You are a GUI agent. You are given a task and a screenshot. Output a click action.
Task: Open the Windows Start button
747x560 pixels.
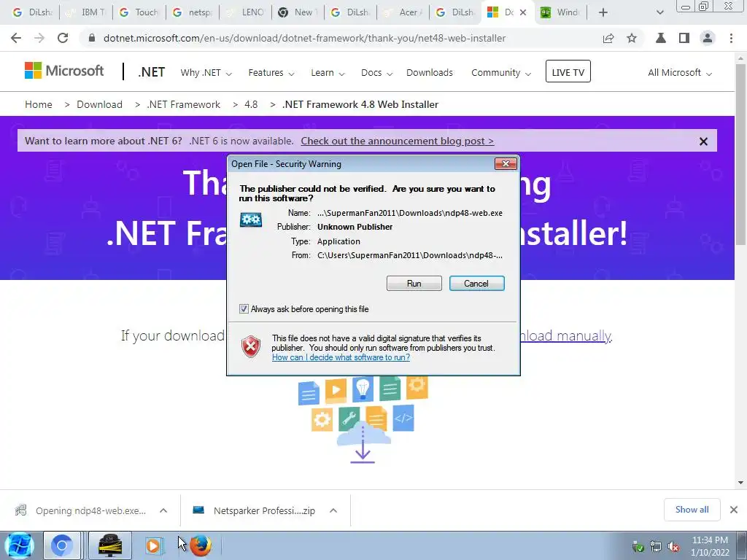tap(19, 545)
